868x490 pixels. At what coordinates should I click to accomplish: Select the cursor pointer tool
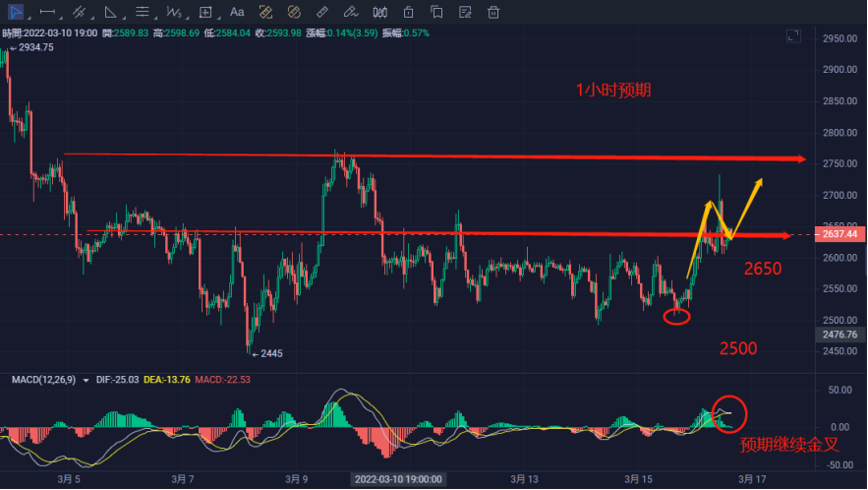[x=13, y=12]
